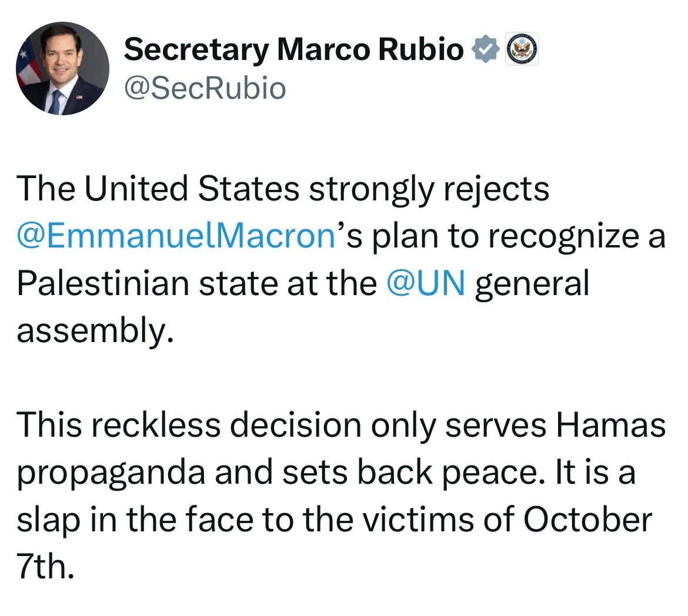Click the "The United States" opening words
Screen dimensions: 688x616
(158, 189)
